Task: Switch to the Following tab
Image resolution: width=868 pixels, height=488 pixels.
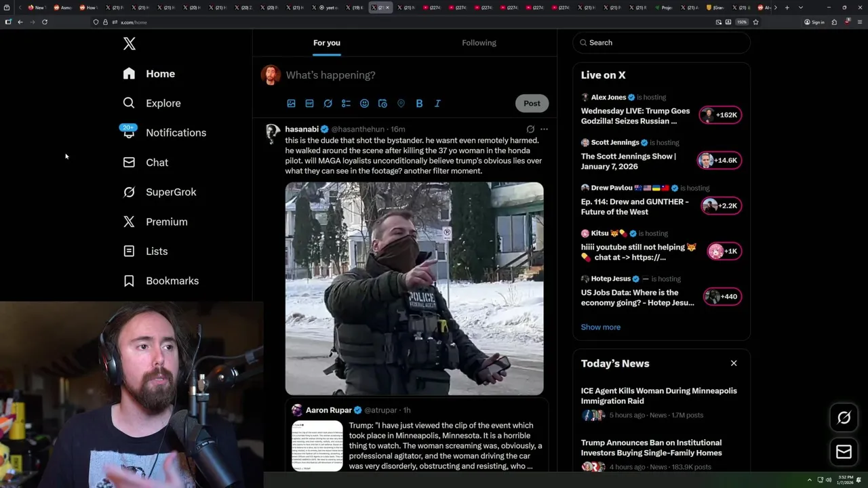Action: [x=479, y=43]
